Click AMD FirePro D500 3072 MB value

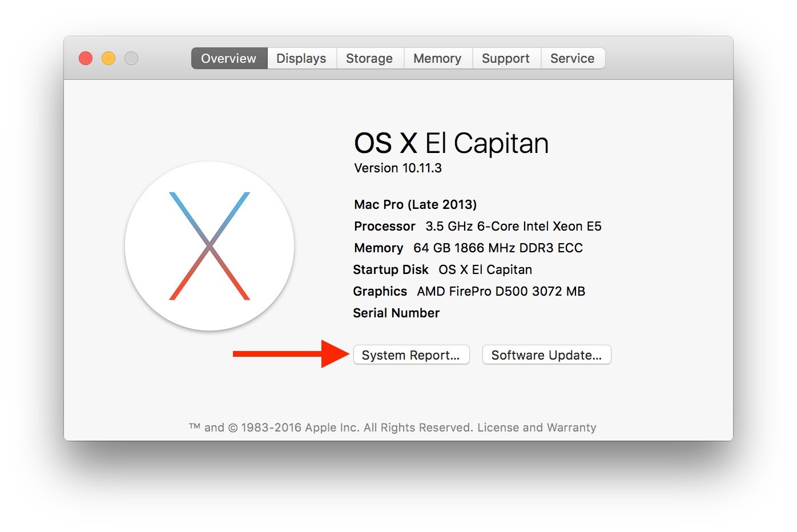tap(501, 291)
